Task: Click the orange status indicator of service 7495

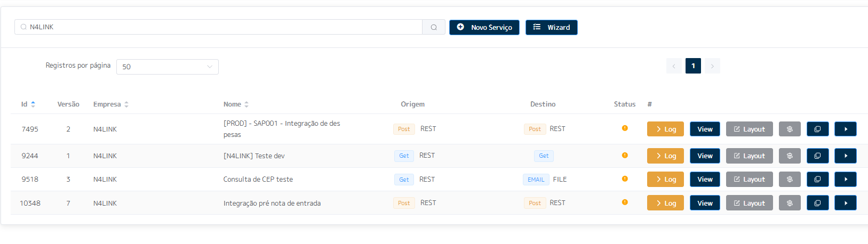Action: [625, 128]
